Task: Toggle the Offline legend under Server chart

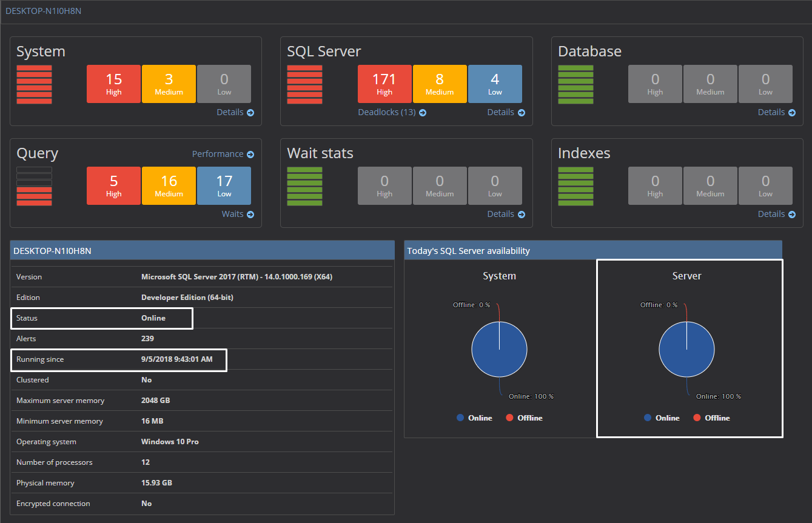Action: tap(711, 418)
